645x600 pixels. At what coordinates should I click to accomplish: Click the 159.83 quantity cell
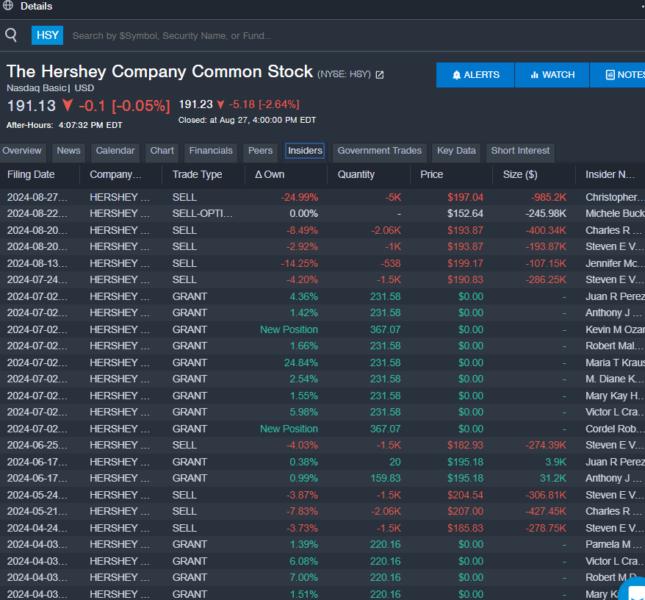[385, 478]
